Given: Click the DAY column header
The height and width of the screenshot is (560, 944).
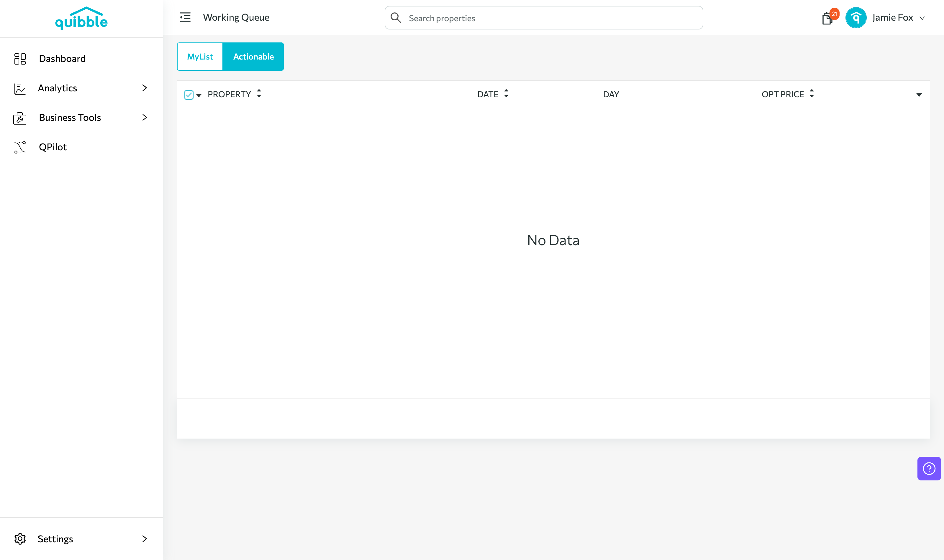Looking at the screenshot, I should click(611, 94).
